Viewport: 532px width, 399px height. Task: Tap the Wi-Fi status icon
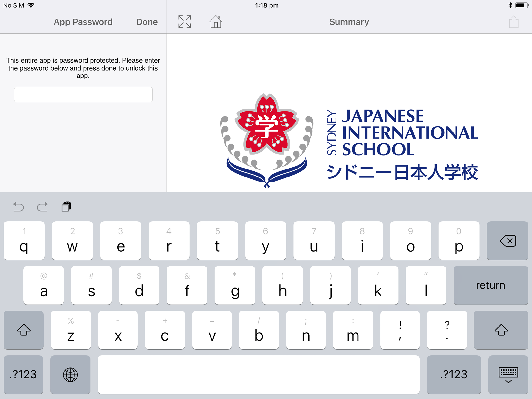click(x=31, y=5)
